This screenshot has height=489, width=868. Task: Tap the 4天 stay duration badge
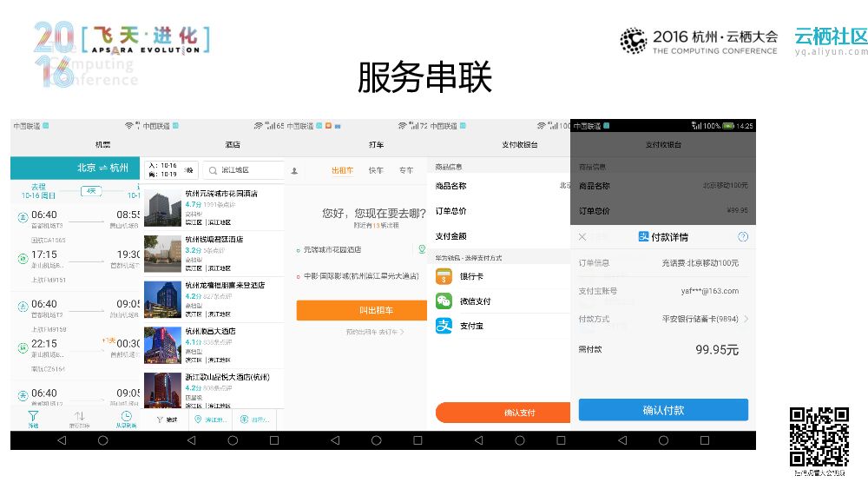(x=91, y=191)
